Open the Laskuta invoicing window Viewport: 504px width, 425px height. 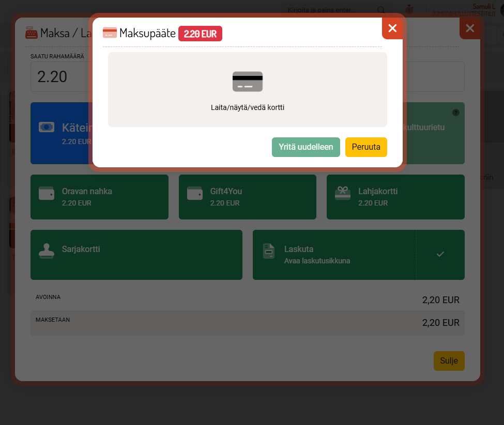click(334, 255)
